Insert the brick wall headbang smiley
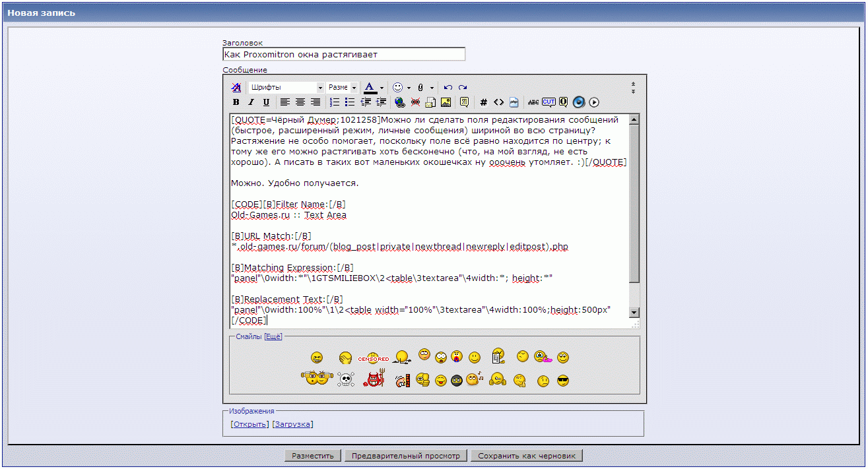Viewport: 868px width, 469px height. point(403,381)
